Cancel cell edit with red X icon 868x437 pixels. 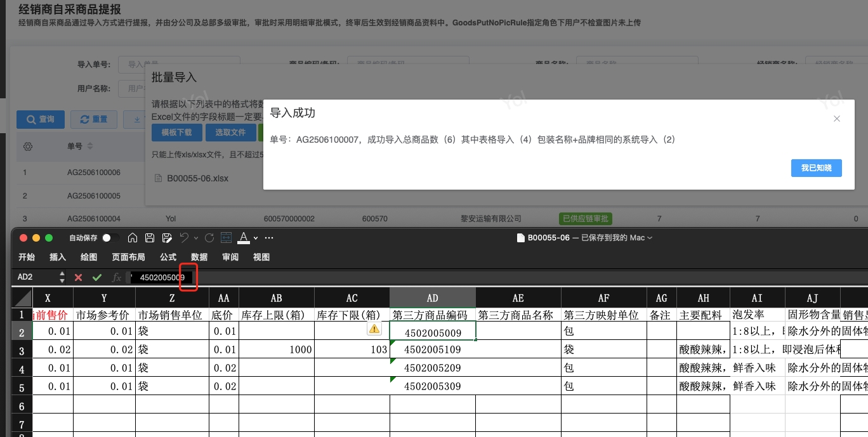coord(79,277)
